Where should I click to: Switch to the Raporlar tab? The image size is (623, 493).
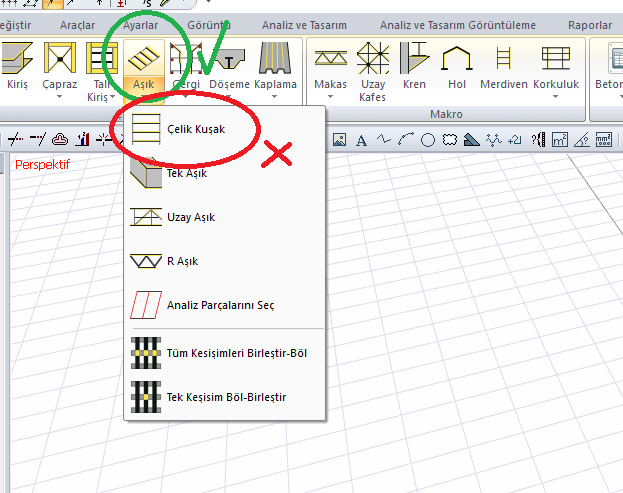[x=590, y=24]
